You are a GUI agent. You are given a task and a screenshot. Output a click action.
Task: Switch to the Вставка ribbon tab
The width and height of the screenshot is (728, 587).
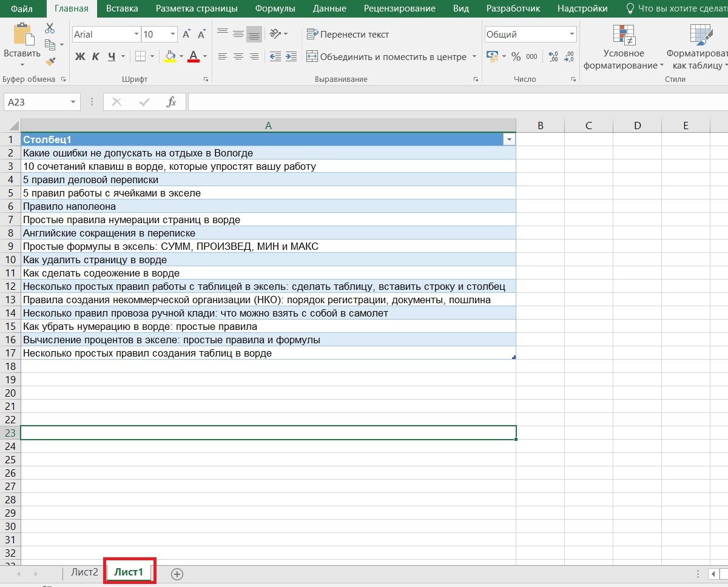pos(122,8)
